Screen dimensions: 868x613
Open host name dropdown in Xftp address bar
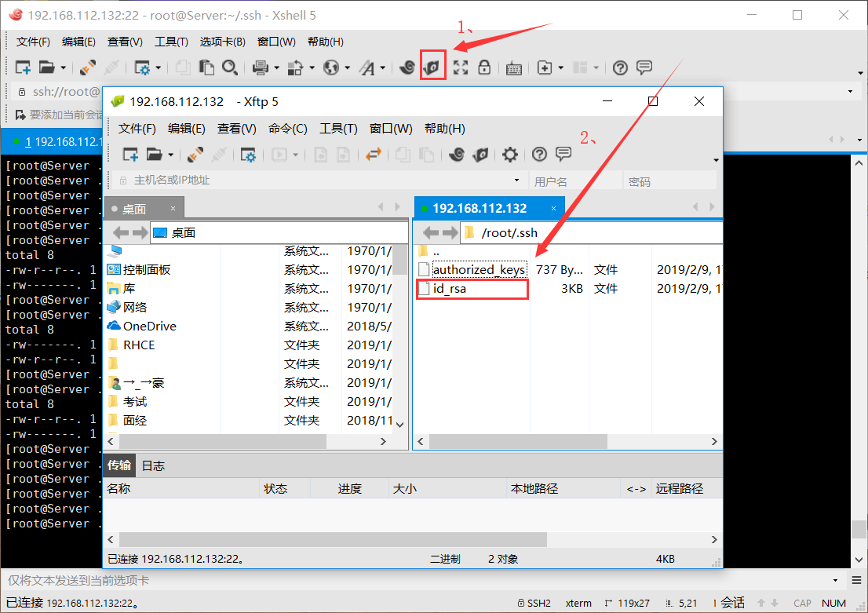(x=516, y=180)
